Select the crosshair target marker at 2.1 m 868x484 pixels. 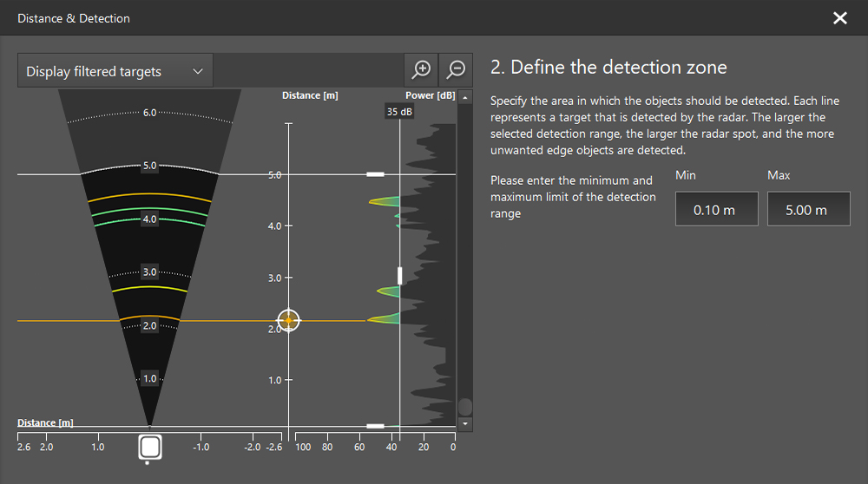coord(289,321)
